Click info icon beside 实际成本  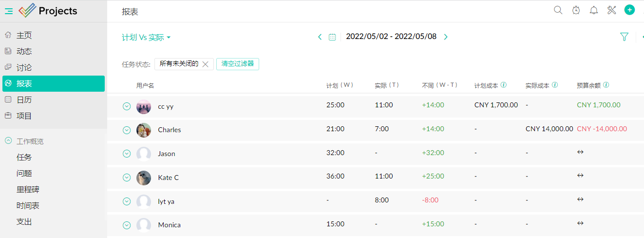pyautogui.click(x=555, y=85)
